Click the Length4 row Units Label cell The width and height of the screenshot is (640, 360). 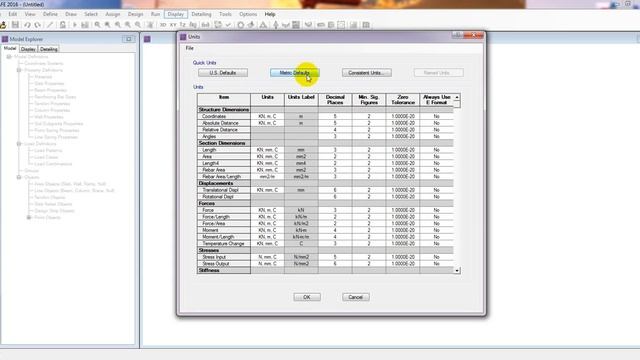pos(301,163)
